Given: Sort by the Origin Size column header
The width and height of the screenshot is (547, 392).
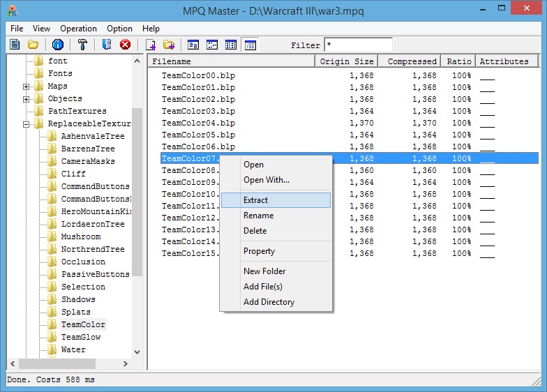Looking at the screenshot, I should pyautogui.click(x=346, y=61).
